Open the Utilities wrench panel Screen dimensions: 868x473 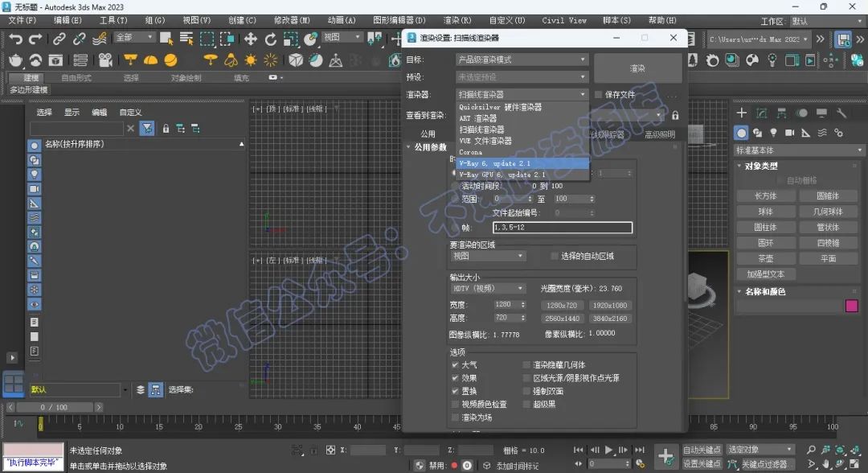coord(842,113)
